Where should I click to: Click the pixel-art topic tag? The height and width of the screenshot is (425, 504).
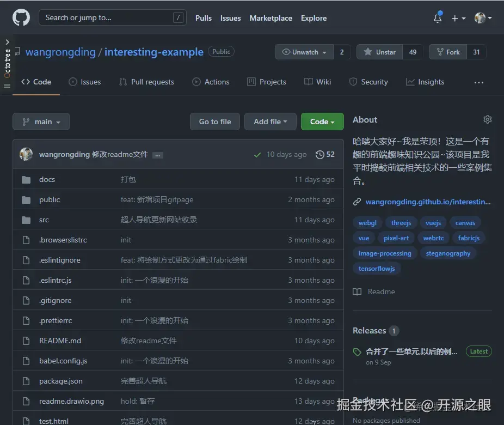[396, 238]
